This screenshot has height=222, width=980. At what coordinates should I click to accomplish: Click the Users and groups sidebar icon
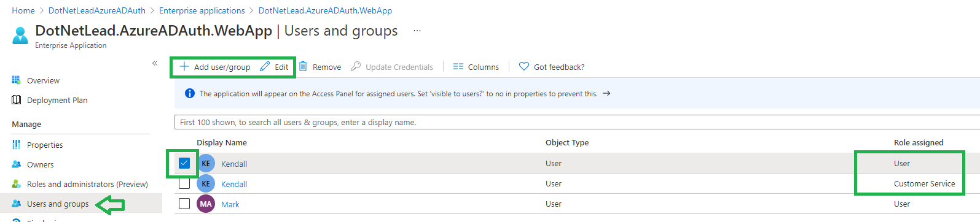tap(17, 203)
